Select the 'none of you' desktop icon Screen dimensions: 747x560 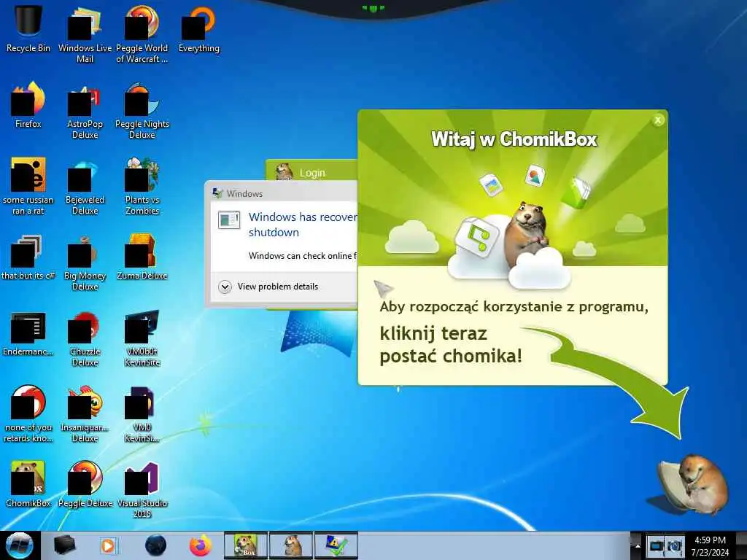tap(28, 413)
